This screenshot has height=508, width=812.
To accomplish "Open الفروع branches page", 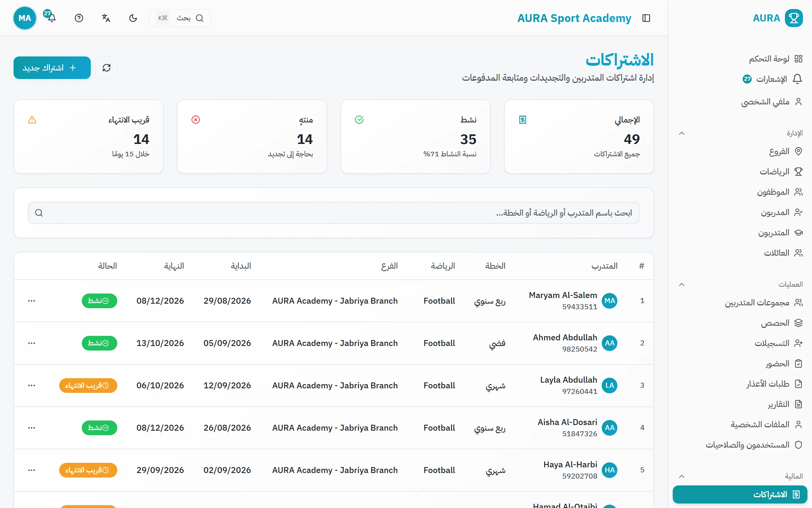I will click(x=785, y=152).
